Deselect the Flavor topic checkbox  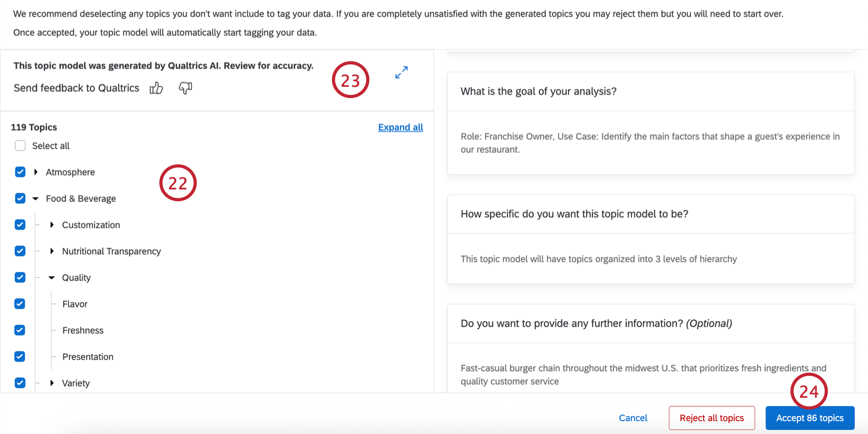click(20, 304)
